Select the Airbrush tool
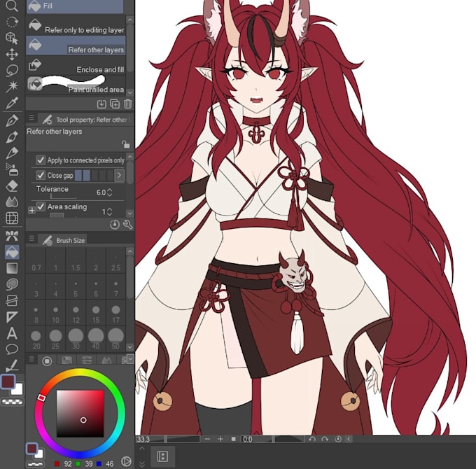Image resolution: width=476 pixels, height=469 pixels. [x=12, y=169]
